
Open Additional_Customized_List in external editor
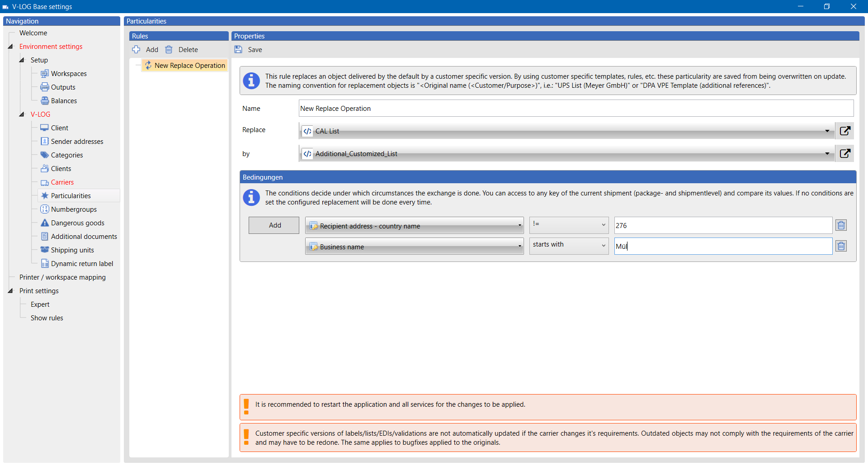pos(845,153)
